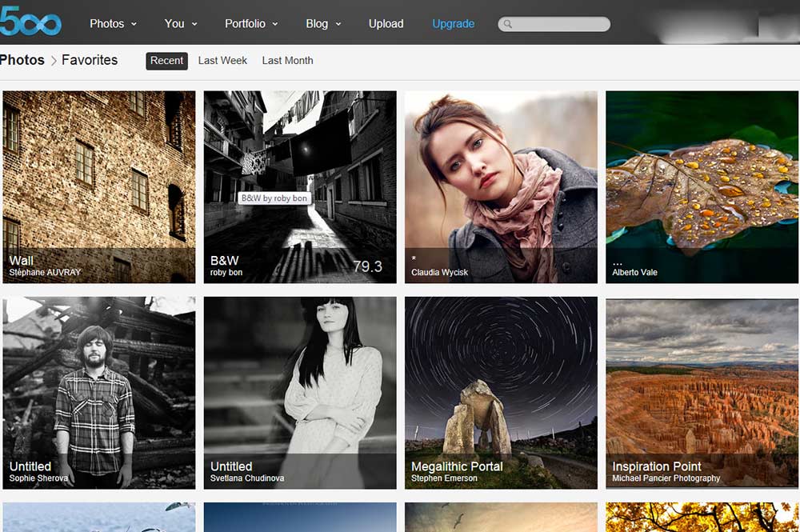The image size is (800, 532).
Task: Click the B&W photo title
Action: pos(225,261)
